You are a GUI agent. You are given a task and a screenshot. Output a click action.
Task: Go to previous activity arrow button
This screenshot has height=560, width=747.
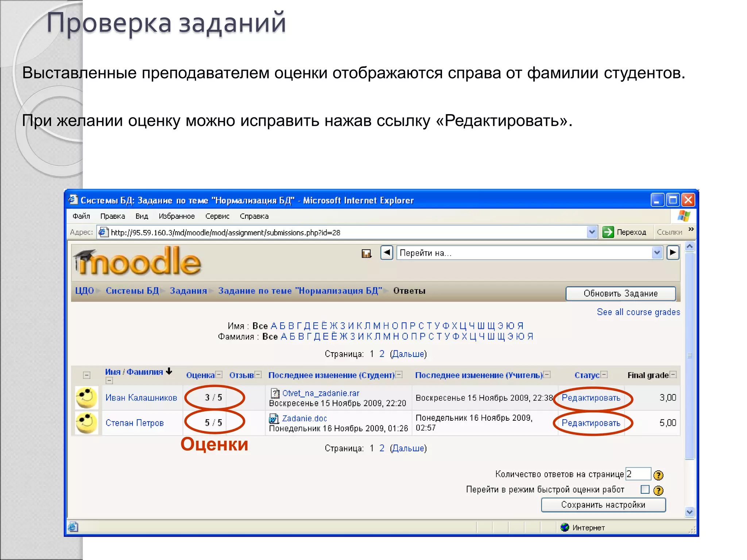pos(387,252)
